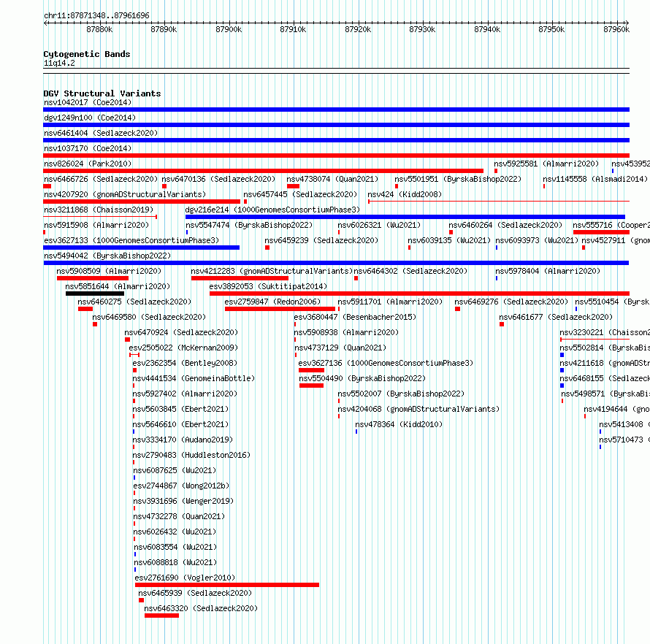Image resolution: width=650 pixels, height=644 pixels.
Task: Click red bar under esv3627136 (1000GenomesConsortiumPhase3)
Action: 311,370
